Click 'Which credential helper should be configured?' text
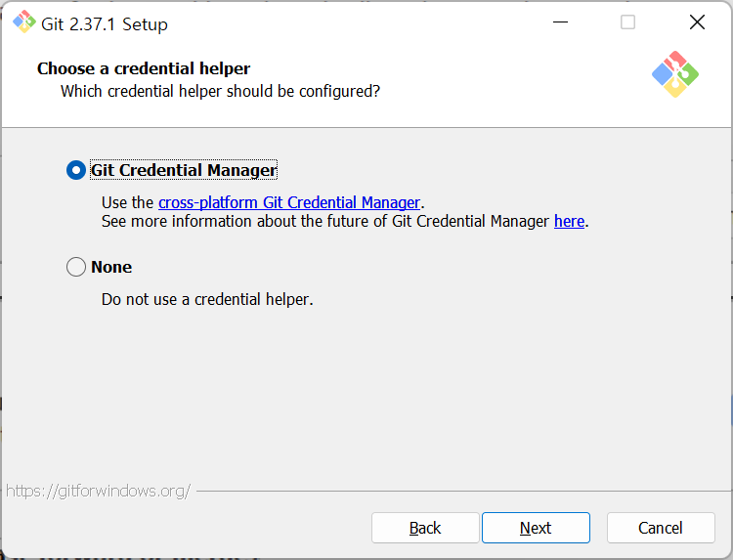Screen dimensions: 733x560 pos(220,91)
